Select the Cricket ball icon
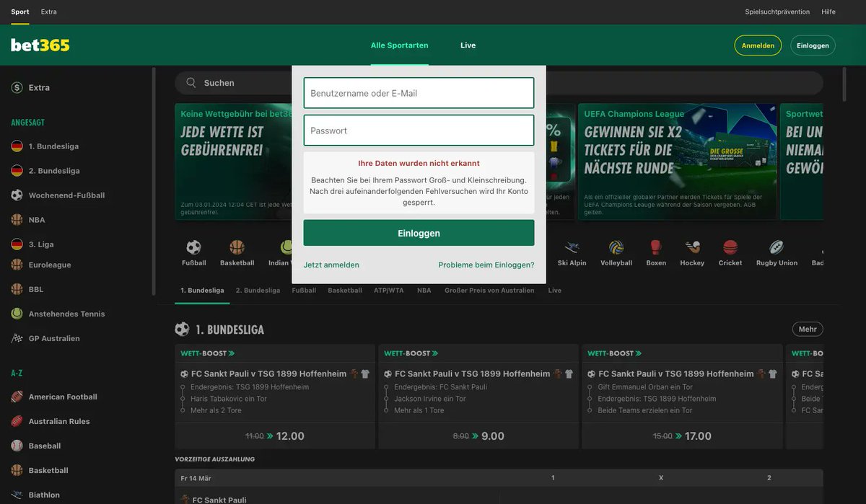Viewport: 866px width, 504px height. [730, 248]
